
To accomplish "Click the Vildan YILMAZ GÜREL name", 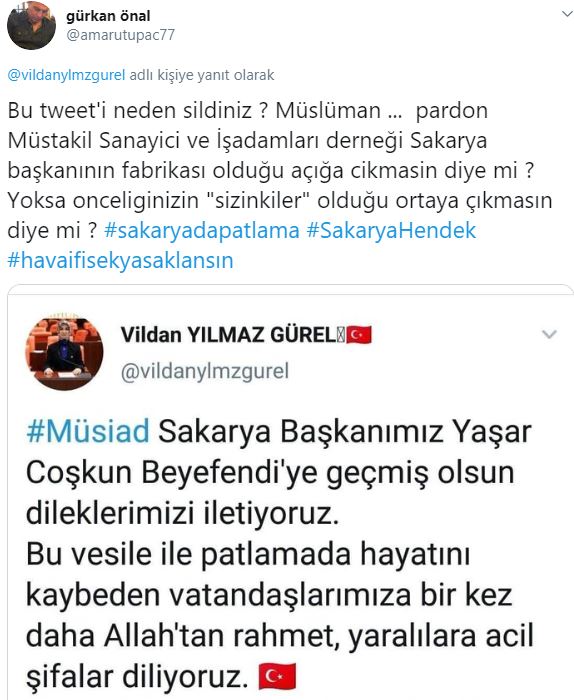I will [x=231, y=335].
